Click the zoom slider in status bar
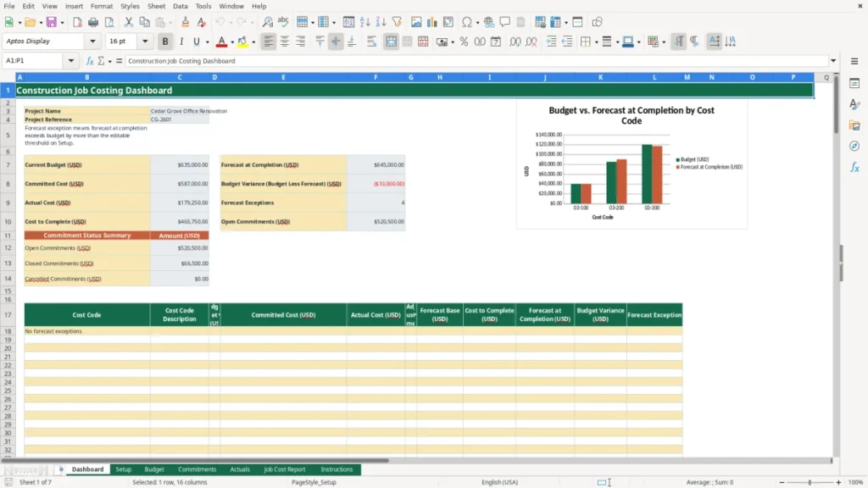The height and width of the screenshot is (488, 868). pos(810,482)
